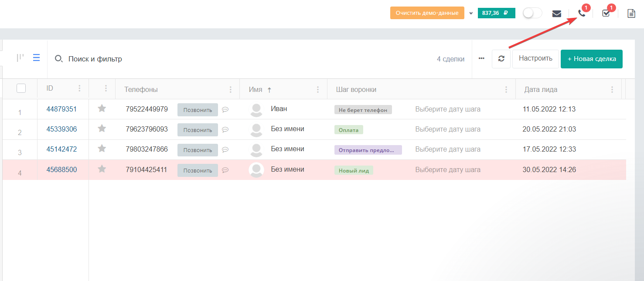Click the 837,36 ₽ balance button
The height and width of the screenshot is (281, 644).
[x=497, y=13]
